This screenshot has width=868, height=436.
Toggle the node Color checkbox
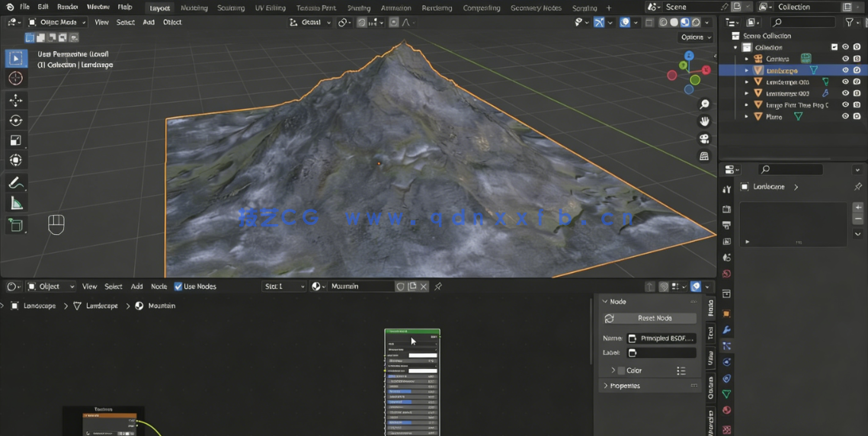click(621, 370)
